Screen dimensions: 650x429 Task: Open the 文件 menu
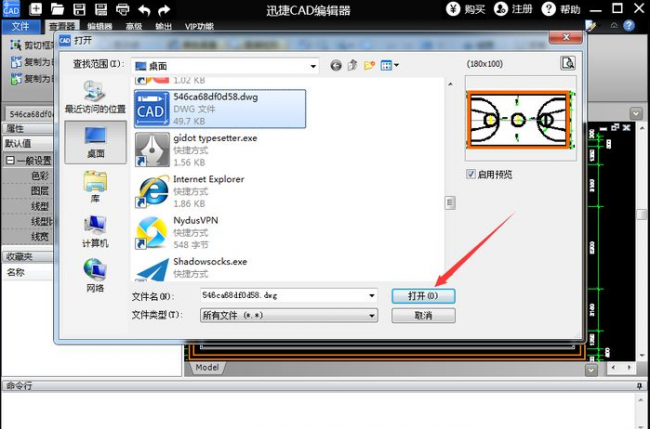pos(21,27)
